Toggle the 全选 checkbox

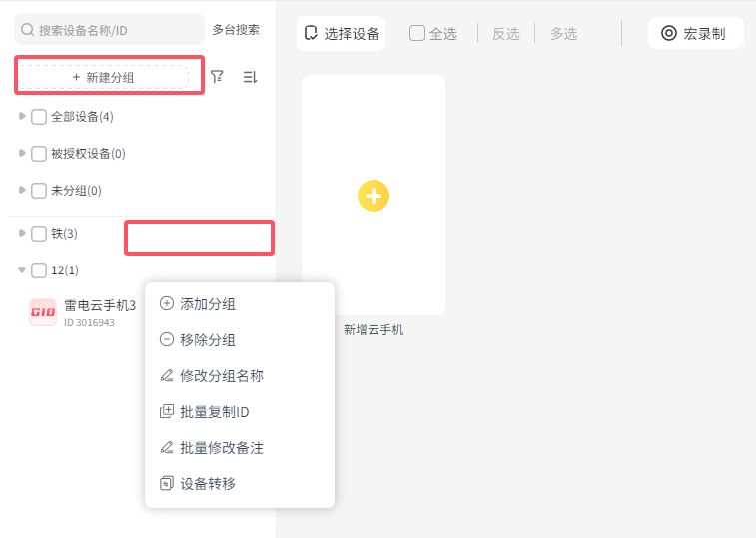(417, 34)
